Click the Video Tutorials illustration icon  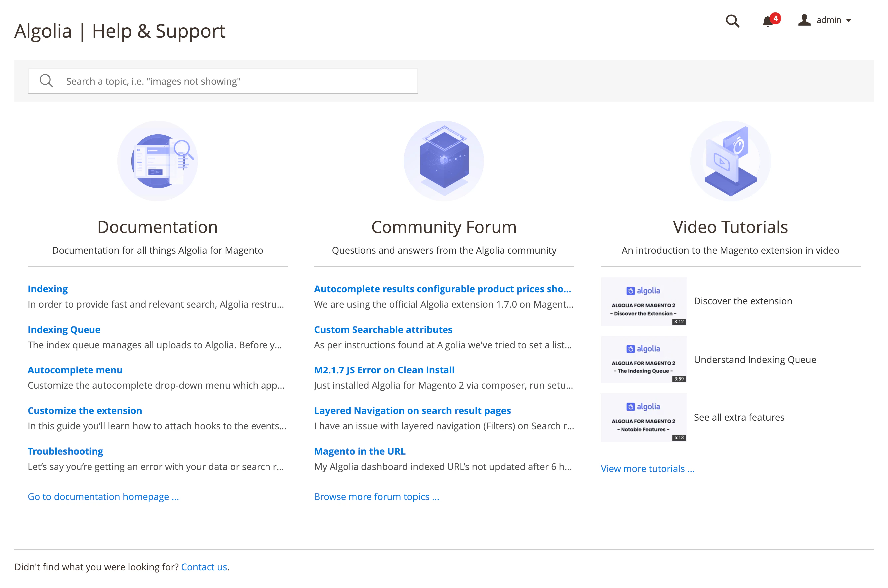click(x=730, y=161)
